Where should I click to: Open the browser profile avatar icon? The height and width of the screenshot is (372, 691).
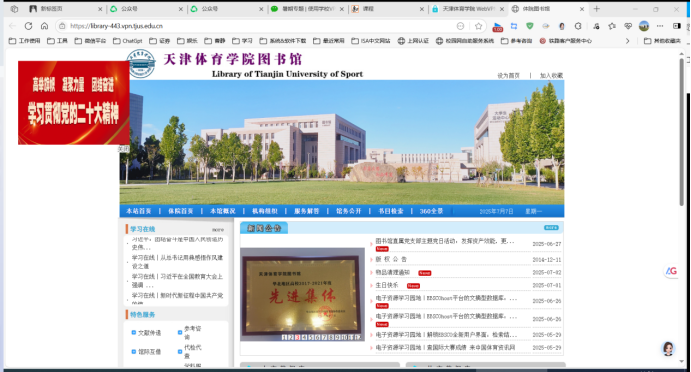(644, 26)
